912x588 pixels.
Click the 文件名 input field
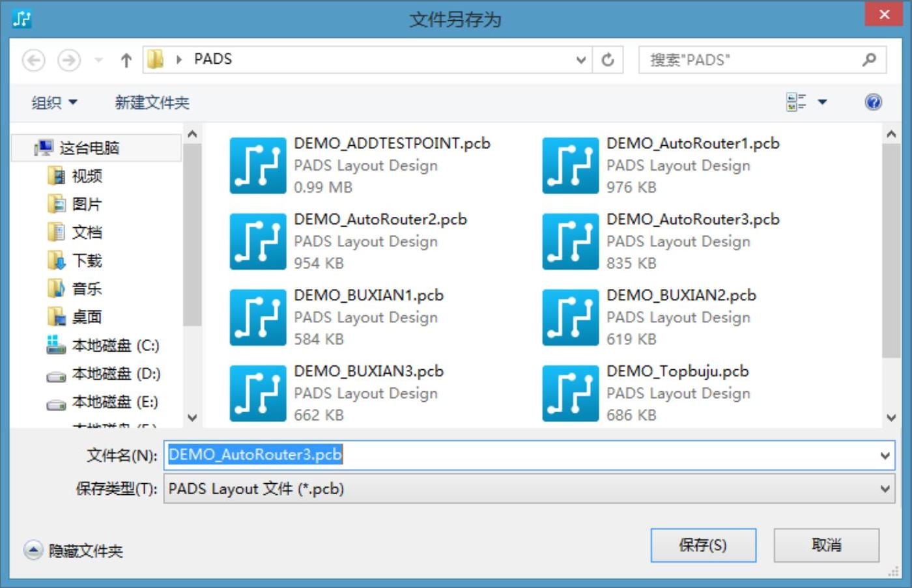529,455
